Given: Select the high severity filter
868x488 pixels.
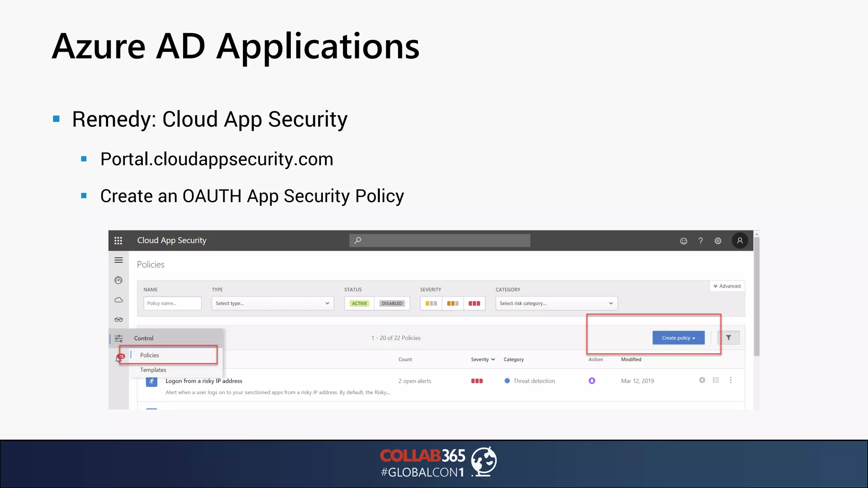Looking at the screenshot, I should pos(474,303).
